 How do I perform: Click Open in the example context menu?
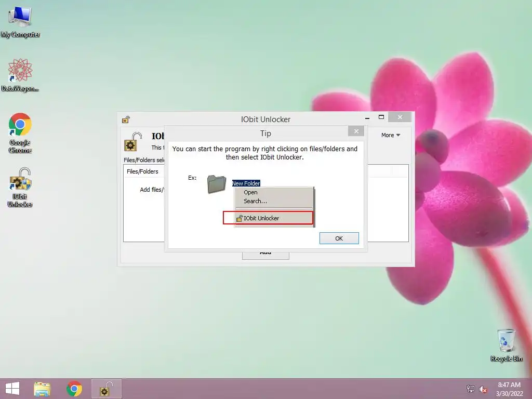click(250, 192)
